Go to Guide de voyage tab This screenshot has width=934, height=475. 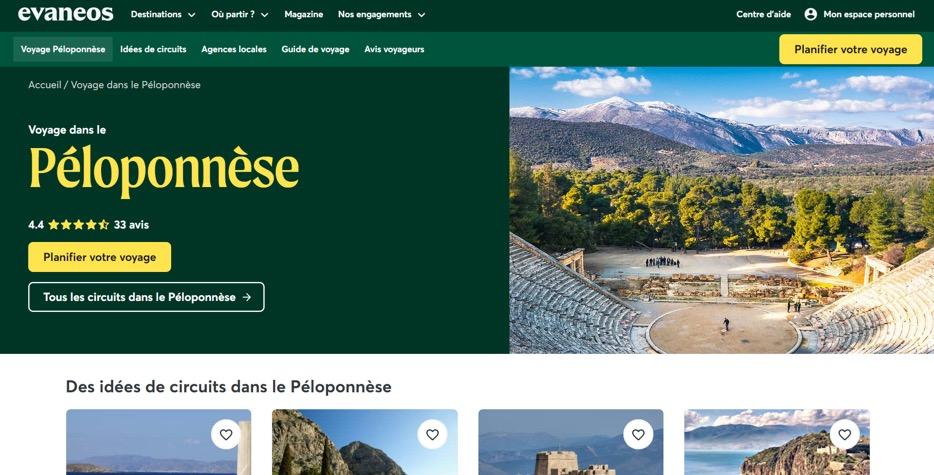(x=315, y=49)
